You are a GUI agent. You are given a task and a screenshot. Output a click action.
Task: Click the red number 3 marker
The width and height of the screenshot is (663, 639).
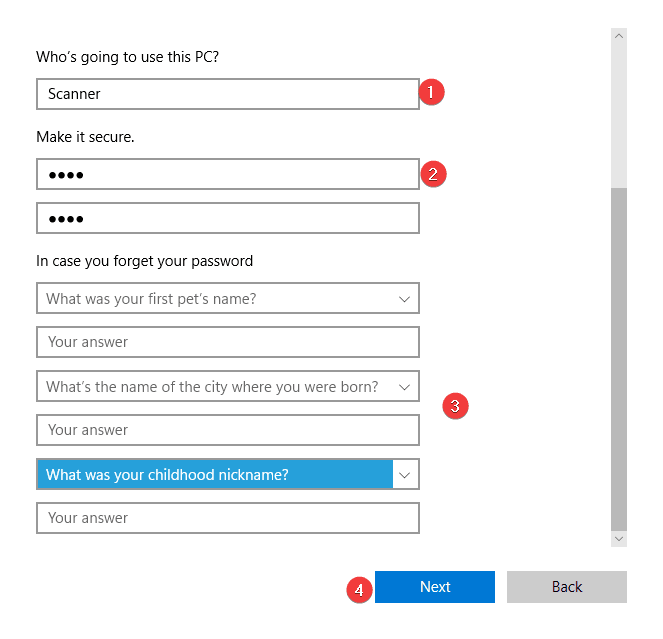pyautogui.click(x=455, y=406)
